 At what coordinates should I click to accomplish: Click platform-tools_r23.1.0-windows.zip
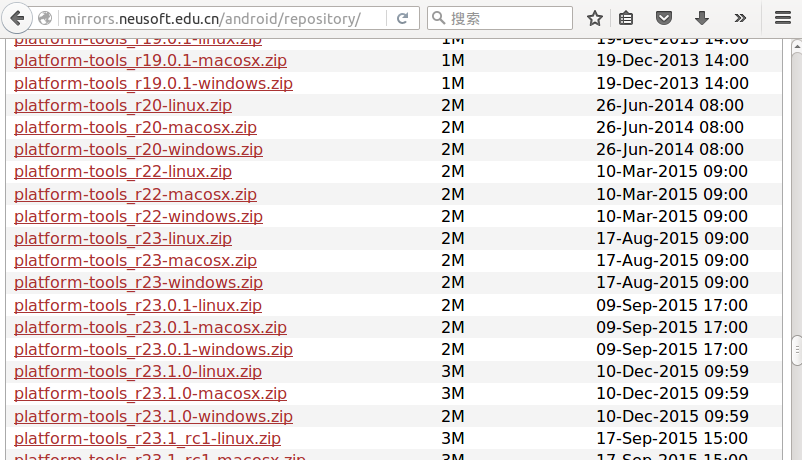(153, 416)
